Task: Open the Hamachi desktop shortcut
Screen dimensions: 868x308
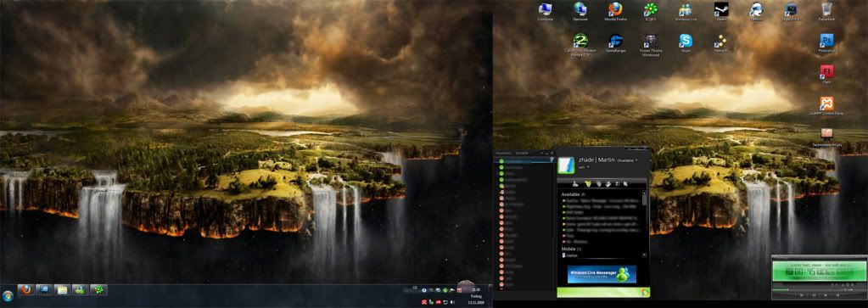Action: point(720,43)
